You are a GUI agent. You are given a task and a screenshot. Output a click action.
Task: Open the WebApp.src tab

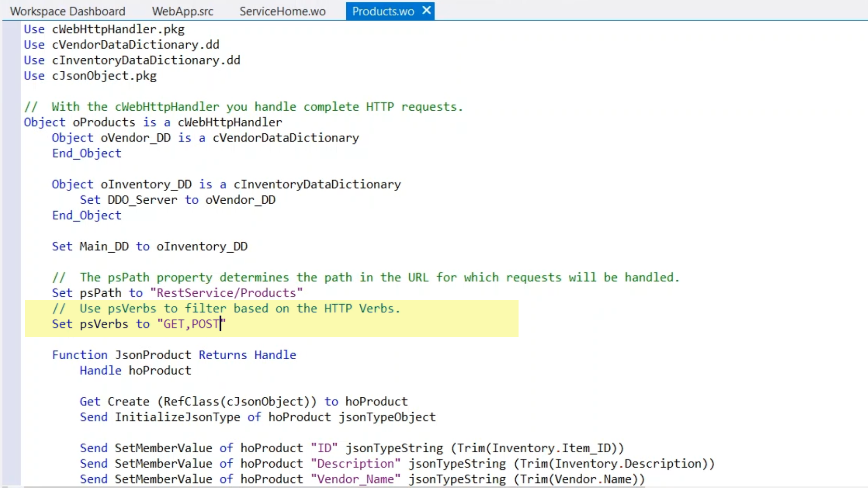[182, 11]
